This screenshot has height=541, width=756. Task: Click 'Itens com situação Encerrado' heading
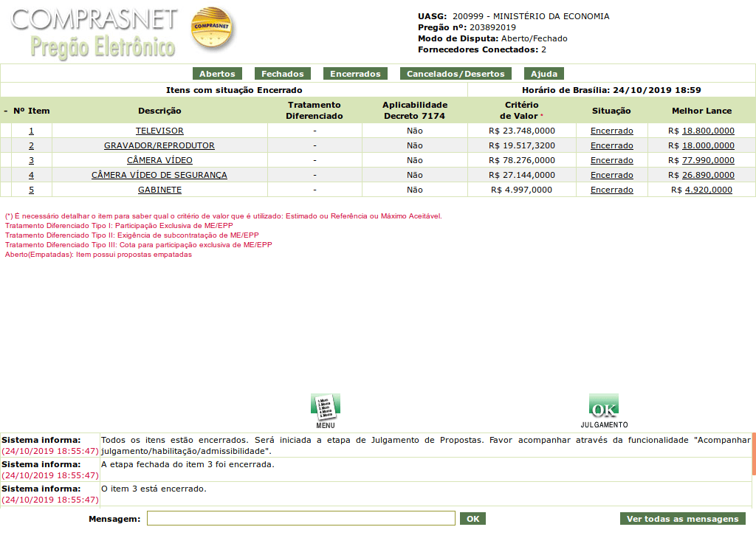click(234, 90)
